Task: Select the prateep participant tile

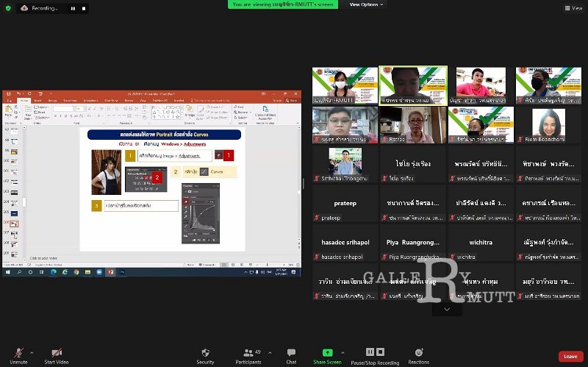Action: click(x=345, y=203)
